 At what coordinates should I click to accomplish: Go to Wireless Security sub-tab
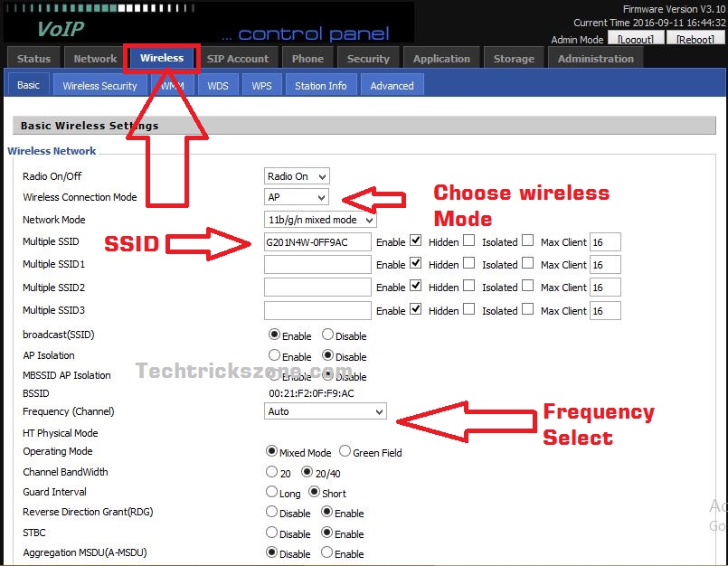[x=99, y=86]
